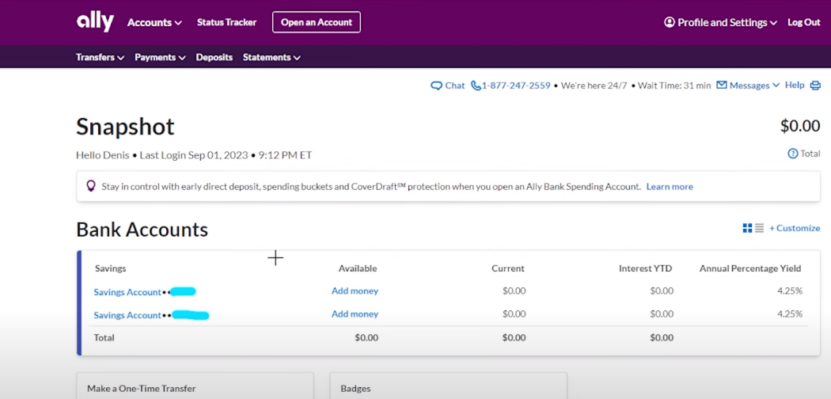
Task: Click the lightbulb tip icon
Action: coord(91,186)
